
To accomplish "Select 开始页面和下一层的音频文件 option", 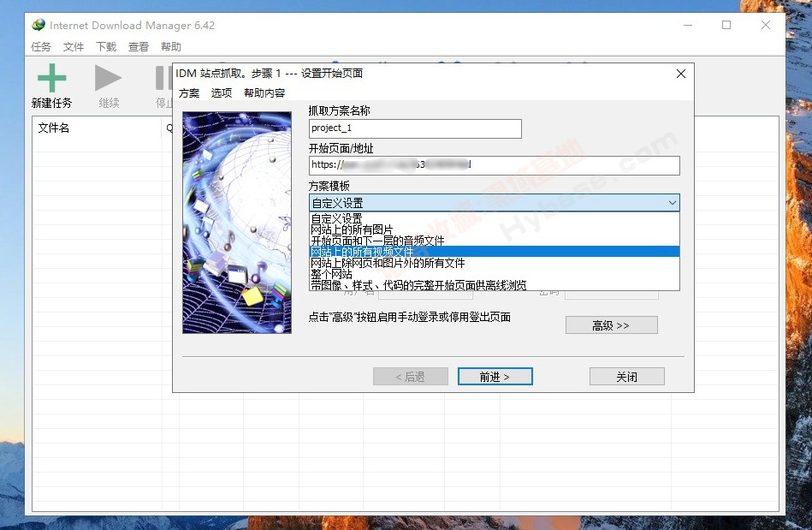I will (x=494, y=241).
